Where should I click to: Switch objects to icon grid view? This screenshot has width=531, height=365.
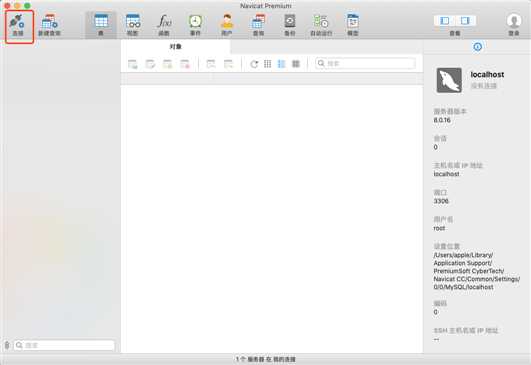click(268, 64)
